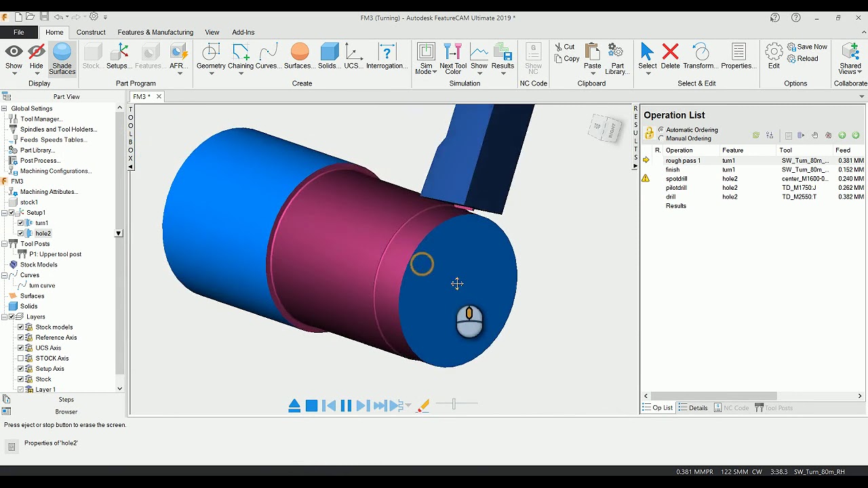The width and height of the screenshot is (868, 488).
Task: Click Save Now in Options
Action: (807, 47)
